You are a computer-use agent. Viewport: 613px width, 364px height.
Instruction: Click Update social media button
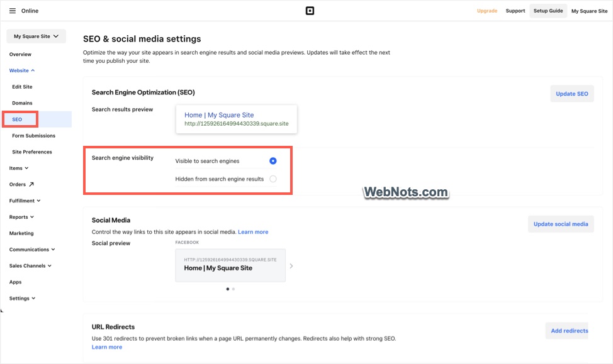pyautogui.click(x=561, y=224)
